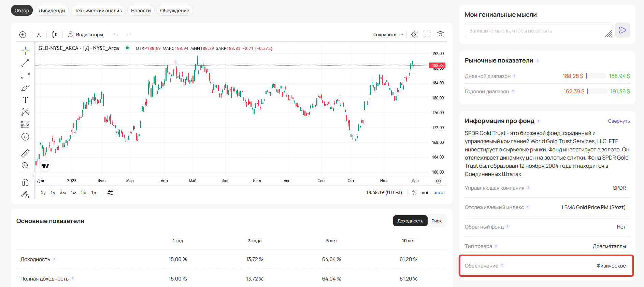This screenshot has height=287, width=644.
Task: Click the GLD-NYSE_ARCA symbol title
Action: point(78,48)
